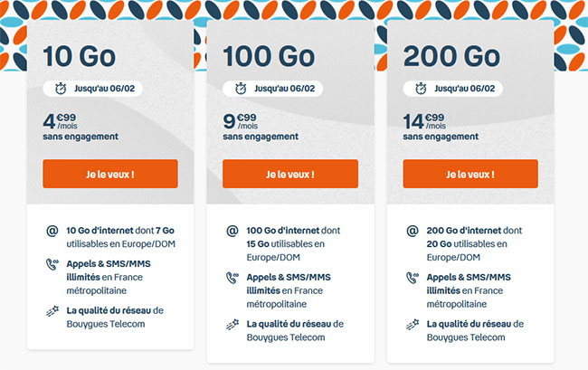588x370 pixels.
Task: Click shooting star network icon in 200 Go card
Action: pos(413,324)
